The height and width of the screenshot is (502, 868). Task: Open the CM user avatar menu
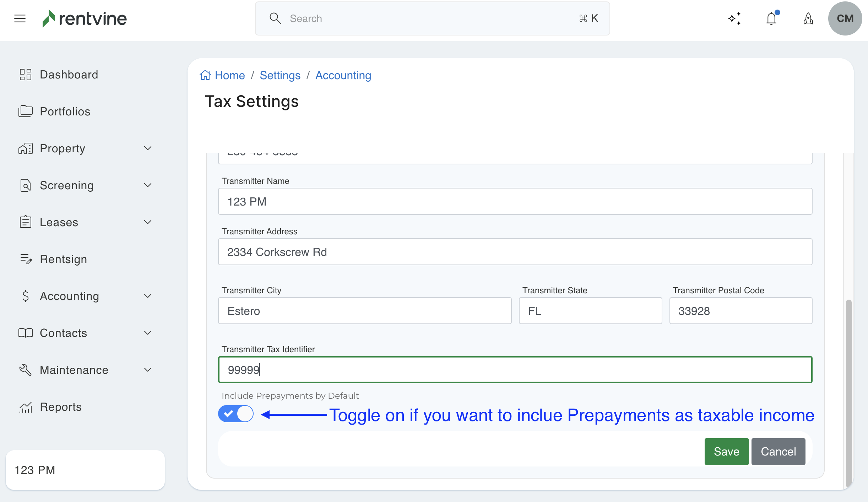pyautogui.click(x=845, y=18)
